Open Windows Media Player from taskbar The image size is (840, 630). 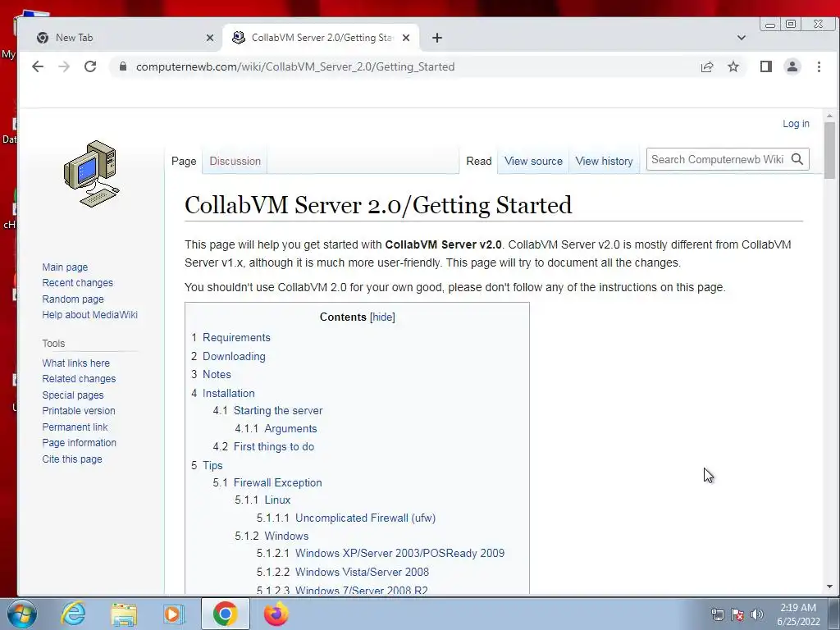pyautogui.click(x=173, y=614)
